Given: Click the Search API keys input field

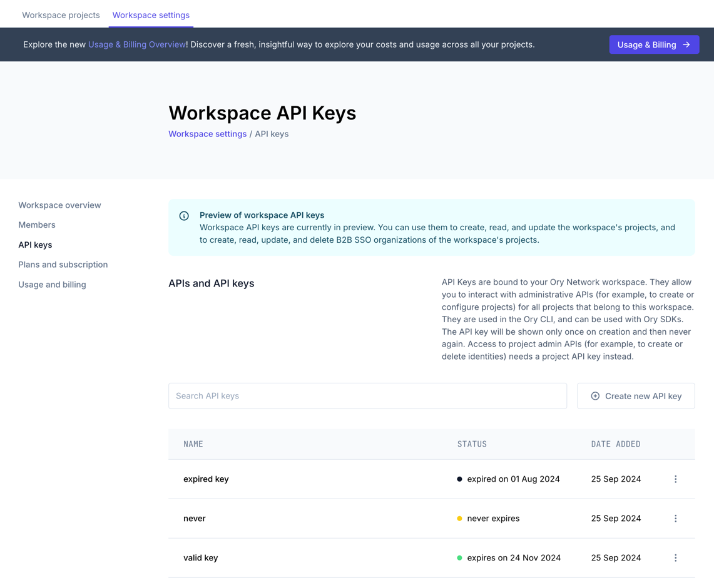Looking at the screenshot, I should point(367,395).
